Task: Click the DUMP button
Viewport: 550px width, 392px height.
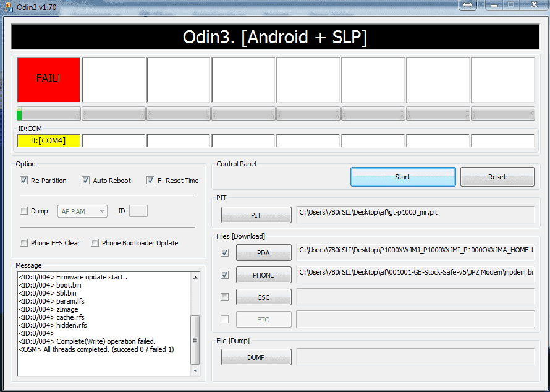Action: click(x=256, y=357)
